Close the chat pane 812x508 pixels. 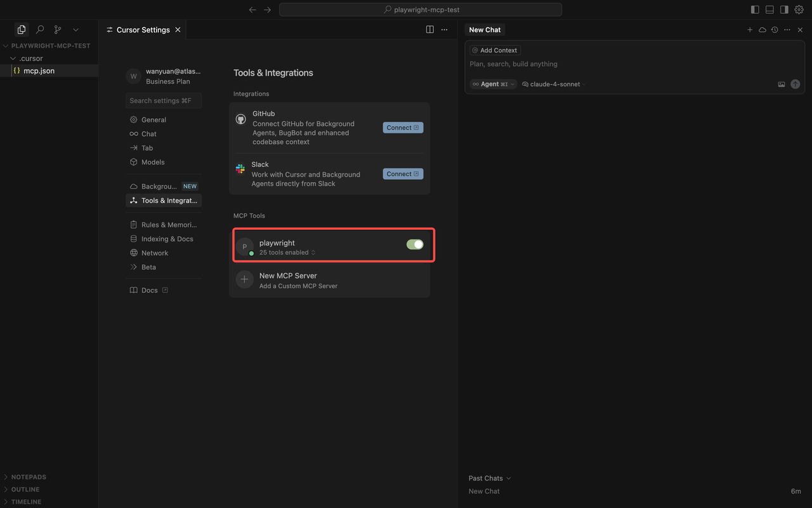[x=800, y=30]
